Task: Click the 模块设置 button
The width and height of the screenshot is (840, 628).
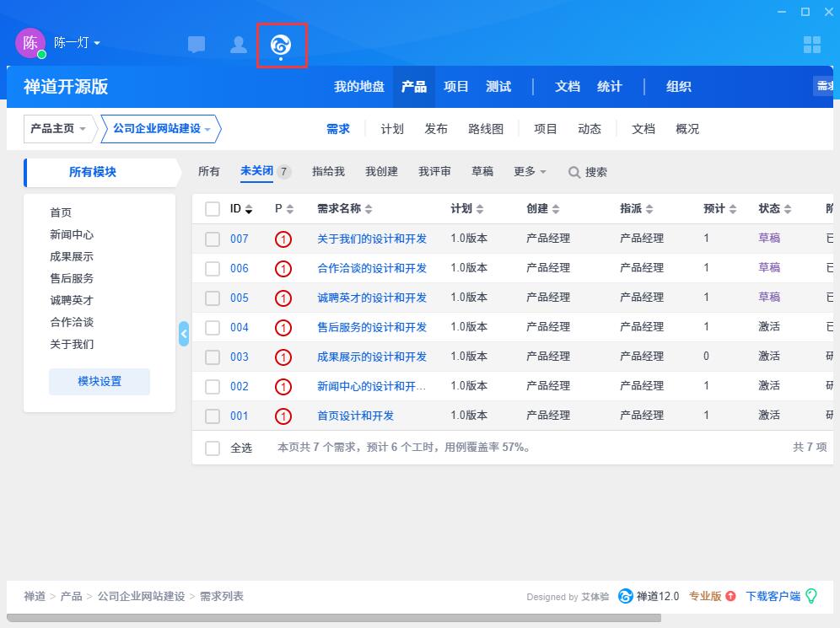Action: (x=100, y=382)
